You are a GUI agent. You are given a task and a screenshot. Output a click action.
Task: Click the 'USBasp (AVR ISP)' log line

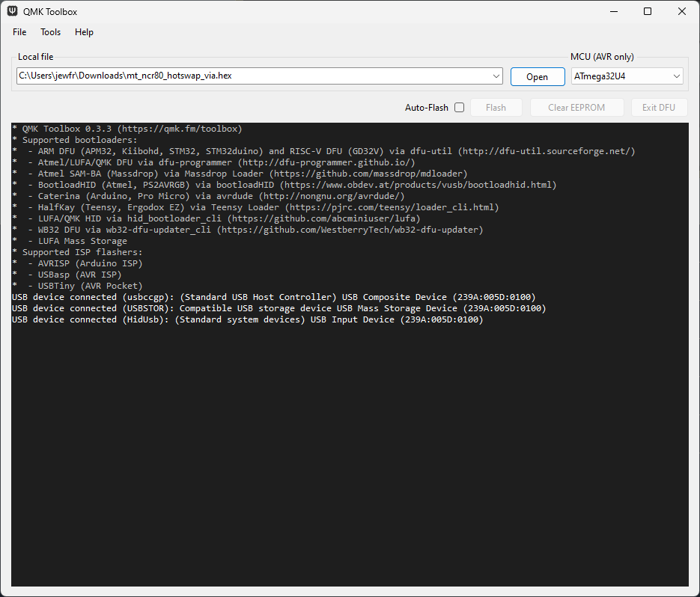tap(67, 275)
